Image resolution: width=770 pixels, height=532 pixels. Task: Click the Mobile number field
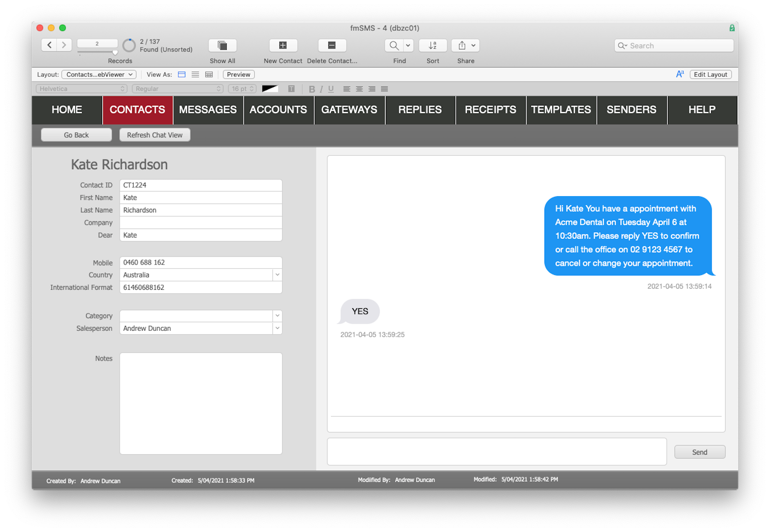(201, 262)
